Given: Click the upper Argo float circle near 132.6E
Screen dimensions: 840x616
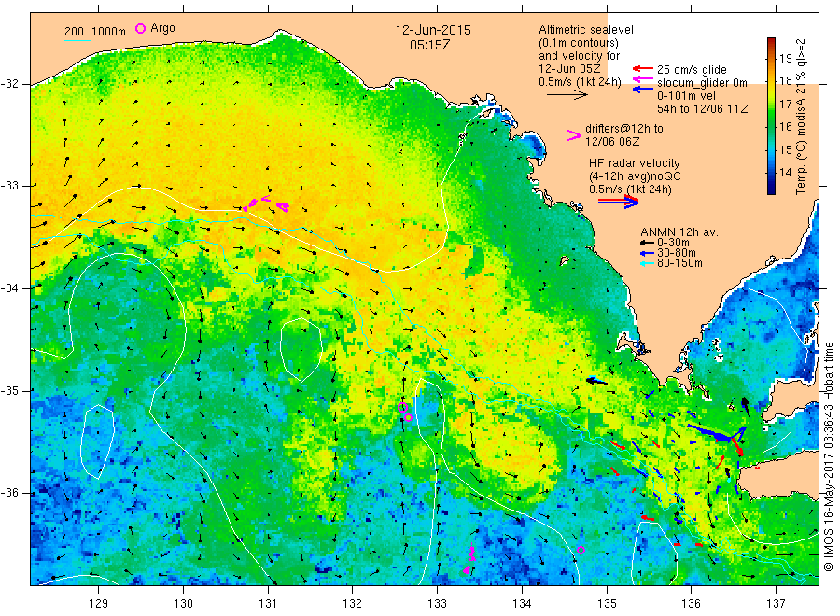Looking at the screenshot, I should click(403, 408).
